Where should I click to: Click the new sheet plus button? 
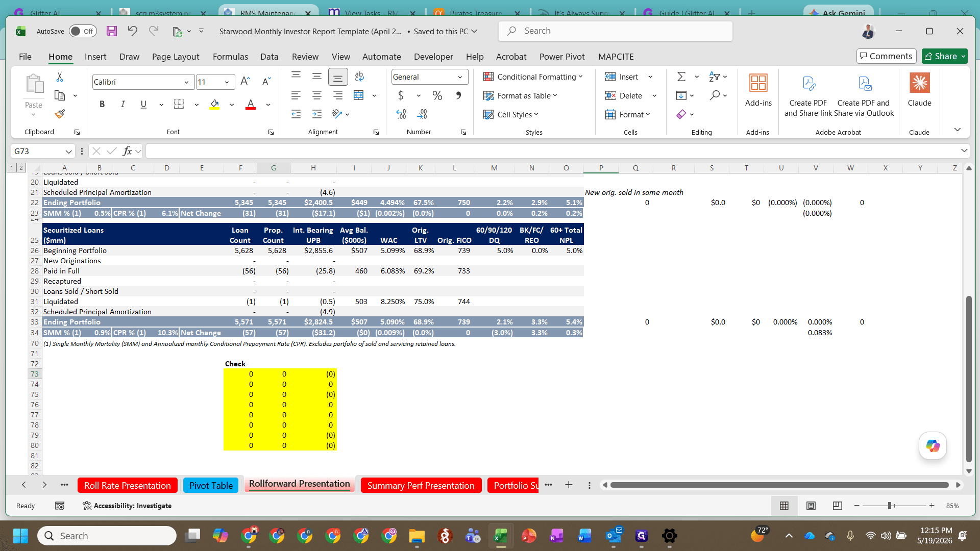coord(569,485)
